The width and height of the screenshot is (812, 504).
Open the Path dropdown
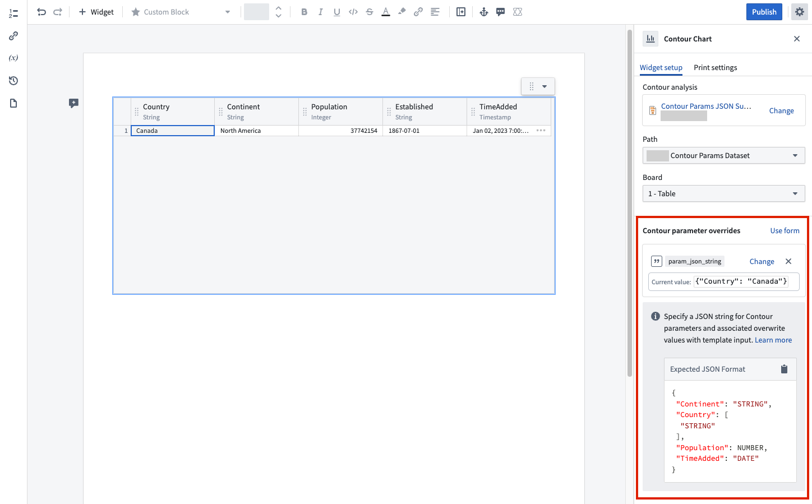click(724, 155)
